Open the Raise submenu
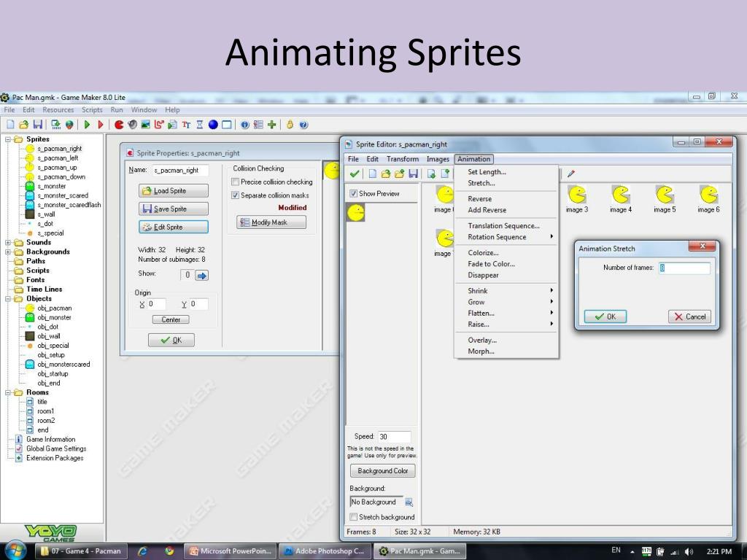747x560 pixels. click(x=506, y=324)
